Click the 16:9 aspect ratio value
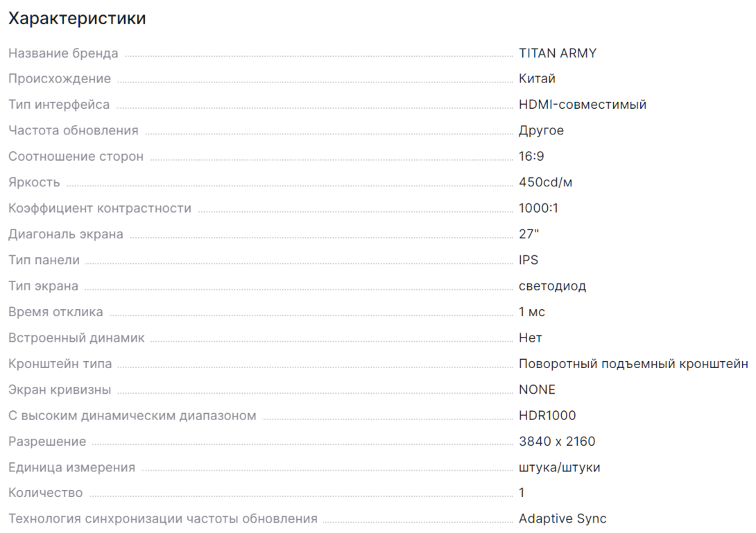Image resolution: width=756 pixels, height=533 pixels. [x=531, y=156]
